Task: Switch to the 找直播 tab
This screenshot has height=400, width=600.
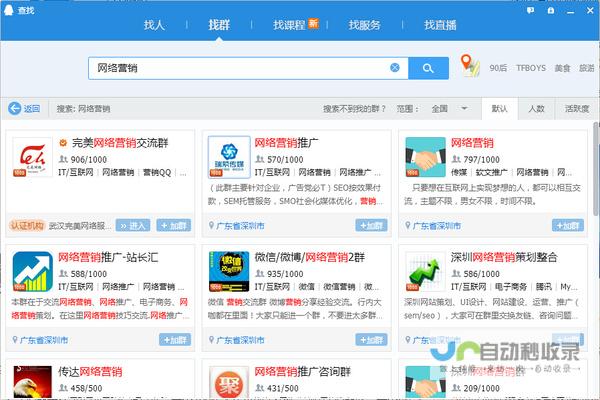Action: coord(440,25)
